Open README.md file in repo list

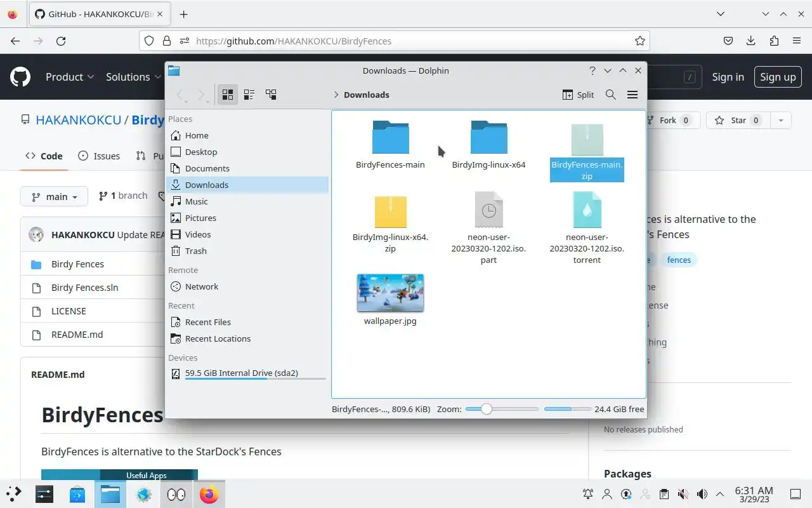(77, 335)
